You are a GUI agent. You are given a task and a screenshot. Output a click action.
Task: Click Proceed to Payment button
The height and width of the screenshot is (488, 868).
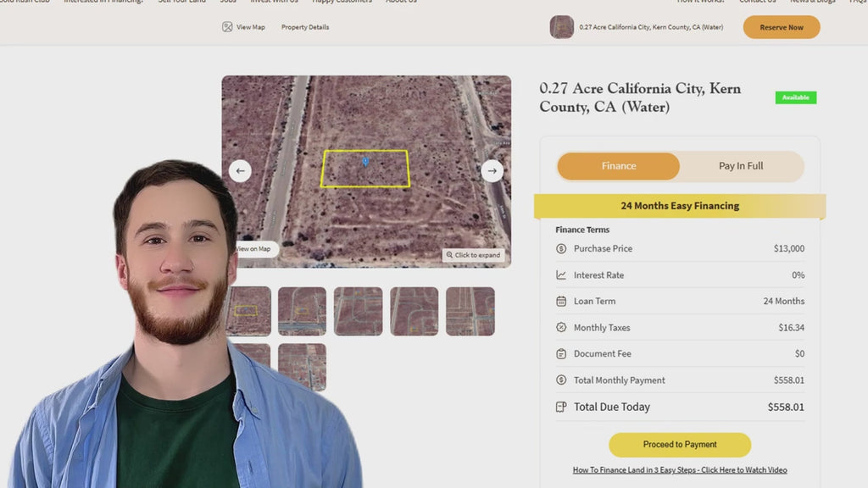(x=680, y=445)
